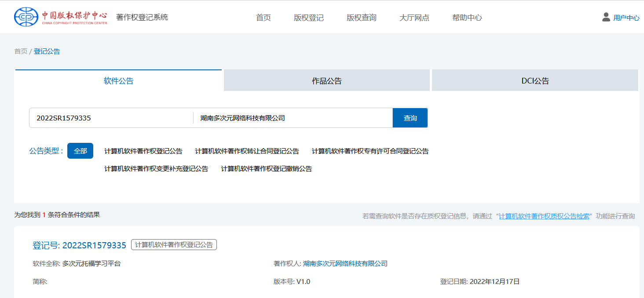644x298 pixels.
Task: Click the 计算机软件著作权登记公告 tag on result
Action: (x=174, y=245)
